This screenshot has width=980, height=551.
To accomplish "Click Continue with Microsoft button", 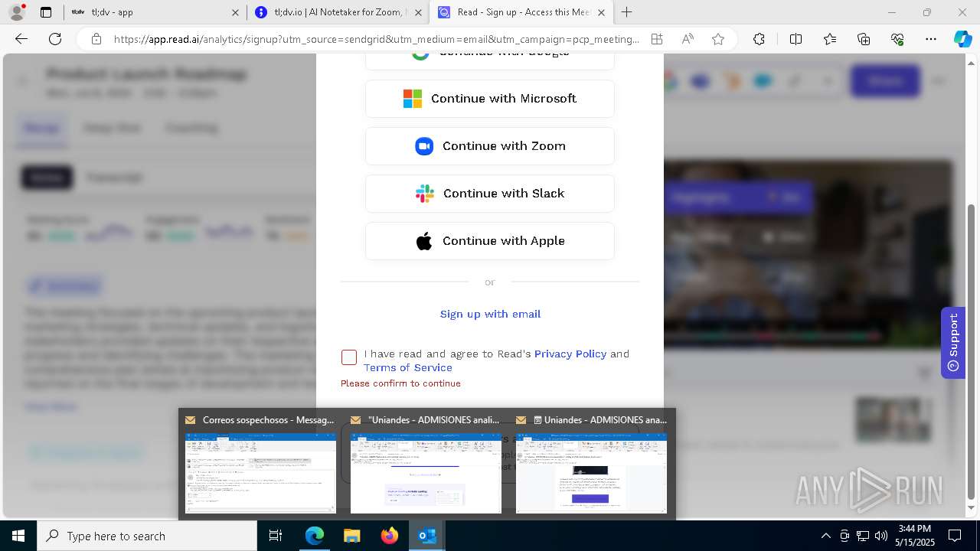I will click(490, 99).
